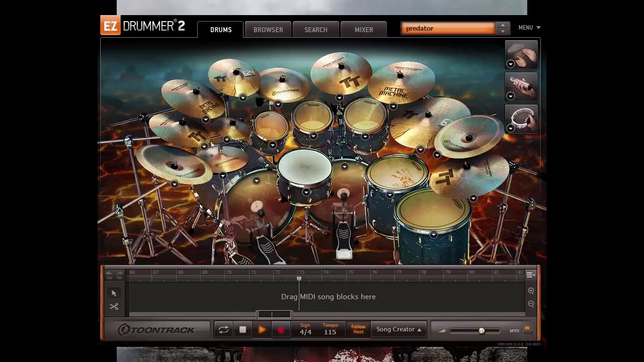Click the playhead marker at bar 73

pos(299,278)
